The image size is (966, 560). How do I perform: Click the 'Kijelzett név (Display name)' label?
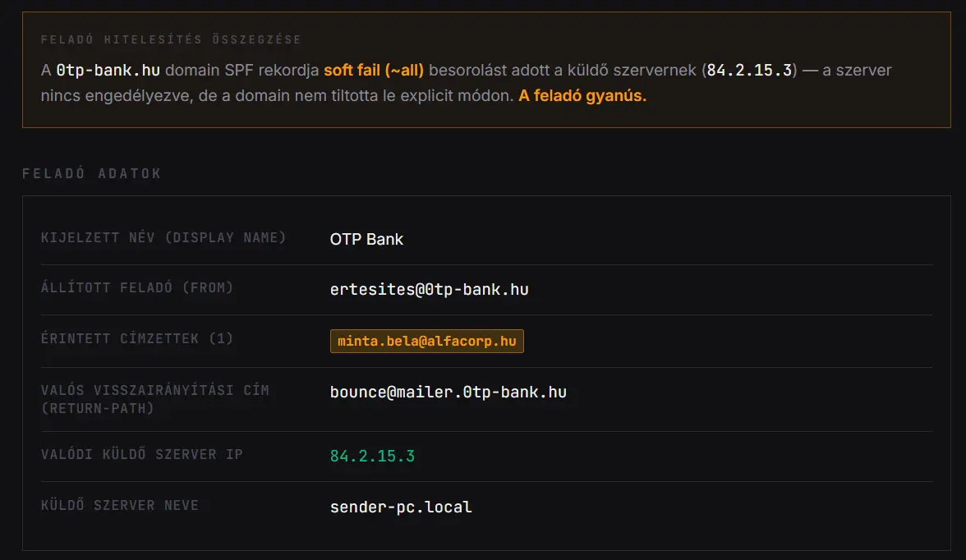163,238
